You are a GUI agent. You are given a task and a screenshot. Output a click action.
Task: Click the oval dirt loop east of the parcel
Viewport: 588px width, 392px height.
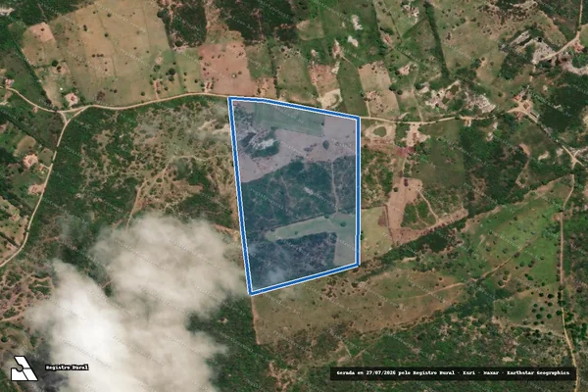point(379,131)
